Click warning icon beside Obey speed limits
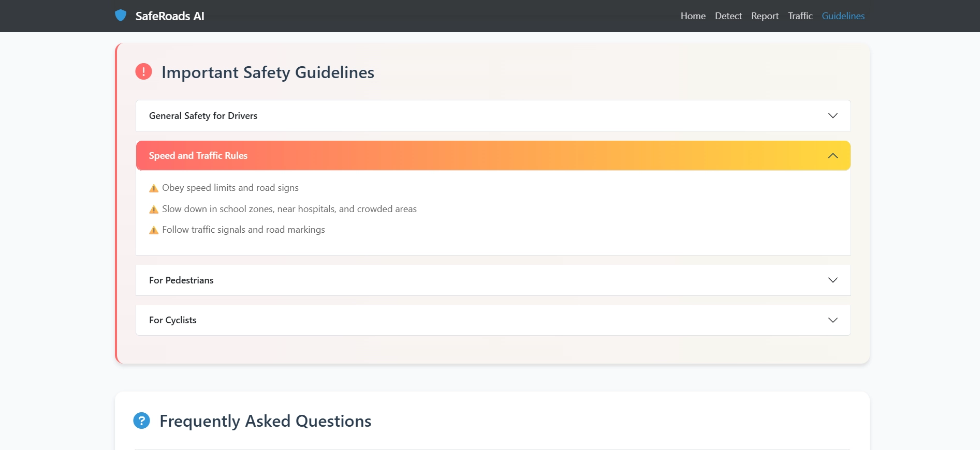 (x=154, y=188)
